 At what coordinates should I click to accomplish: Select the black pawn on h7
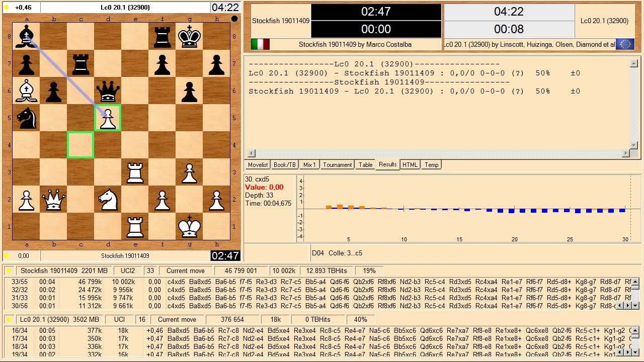[x=216, y=64]
